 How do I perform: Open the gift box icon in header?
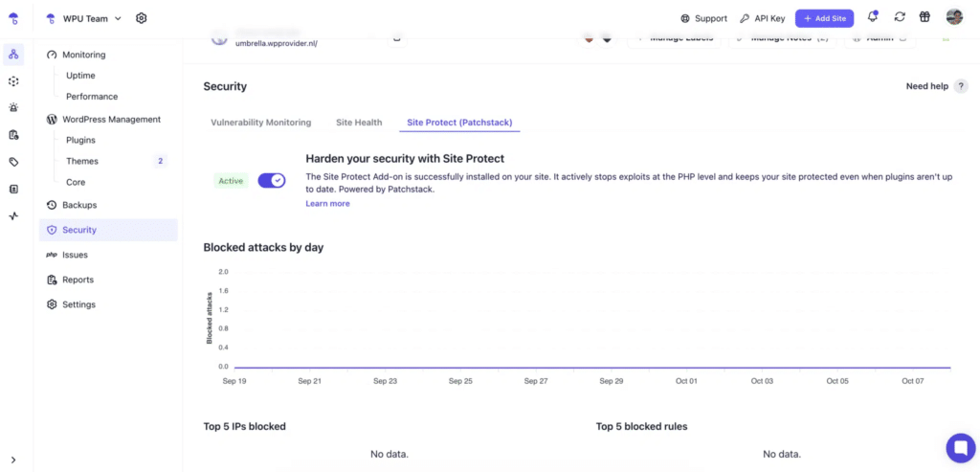coord(924,17)
